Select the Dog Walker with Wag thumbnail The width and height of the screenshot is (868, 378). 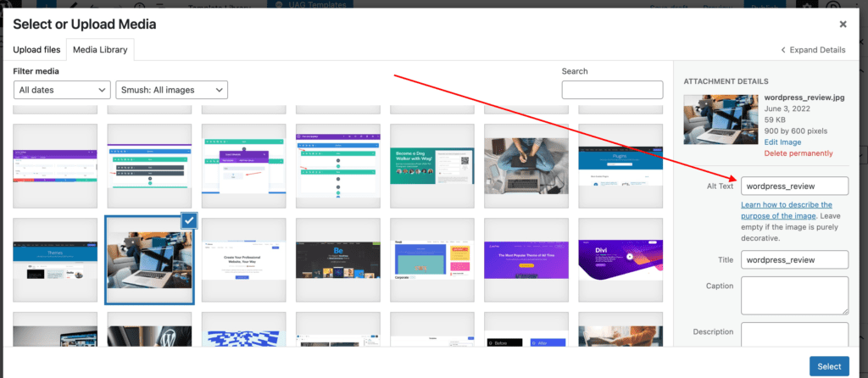pos(431,165)
